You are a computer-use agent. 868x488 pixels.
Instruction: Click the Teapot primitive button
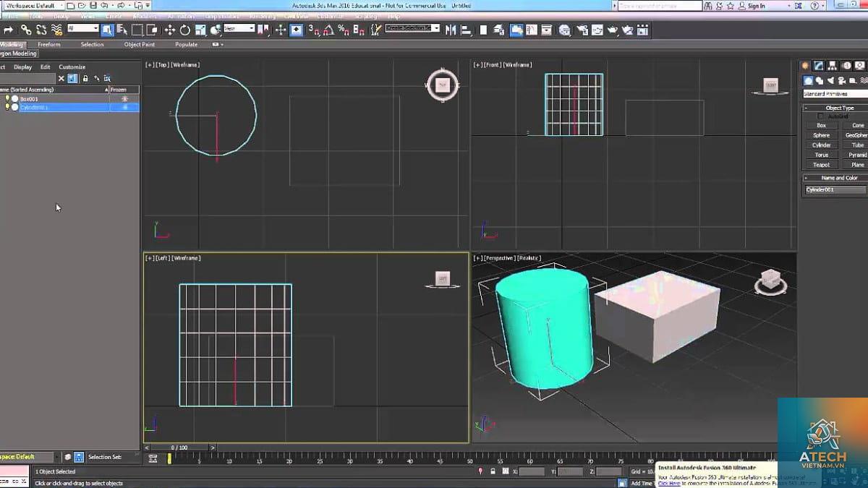coord(821,165)
